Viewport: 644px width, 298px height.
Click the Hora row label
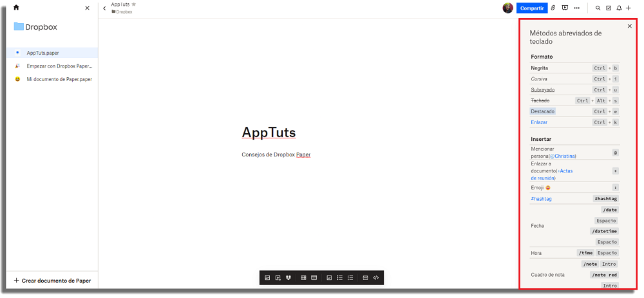(x=536, y=253)
